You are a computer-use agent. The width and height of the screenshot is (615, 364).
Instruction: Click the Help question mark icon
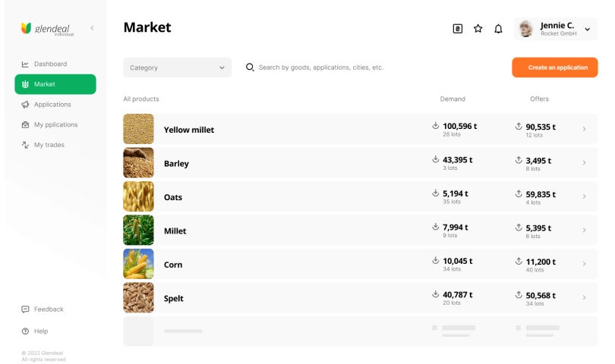(26, 331)
